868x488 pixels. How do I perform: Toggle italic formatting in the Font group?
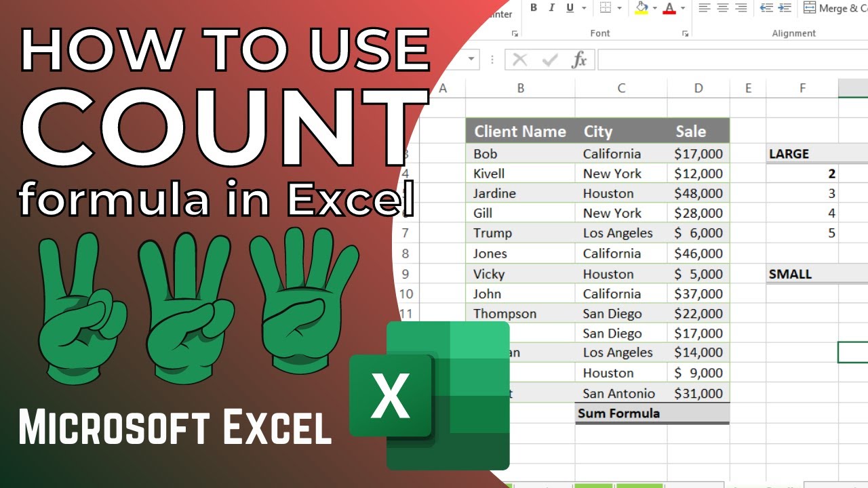(x=551, y=8)
